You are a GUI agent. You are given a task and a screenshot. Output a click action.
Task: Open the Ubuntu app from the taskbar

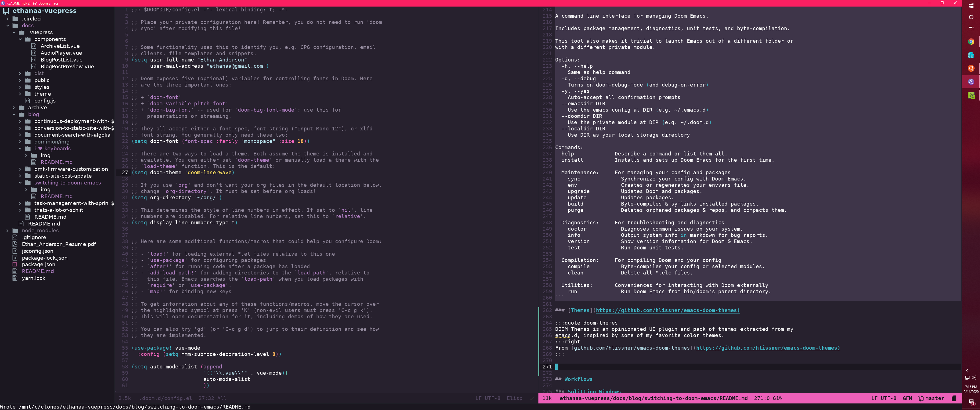tap(971, 68)
